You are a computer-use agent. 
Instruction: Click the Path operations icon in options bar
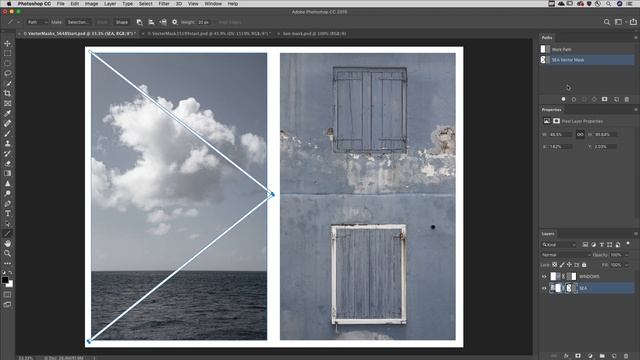[139, 22]
